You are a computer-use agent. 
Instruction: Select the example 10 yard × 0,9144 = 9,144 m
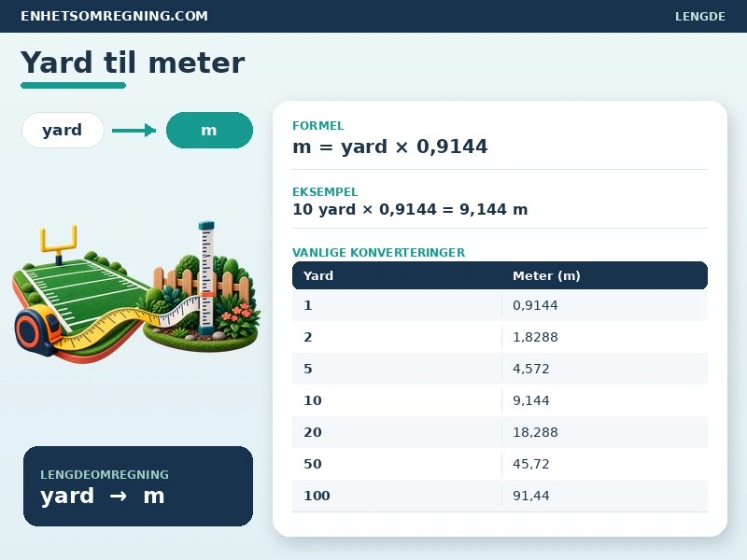point(410,209)
